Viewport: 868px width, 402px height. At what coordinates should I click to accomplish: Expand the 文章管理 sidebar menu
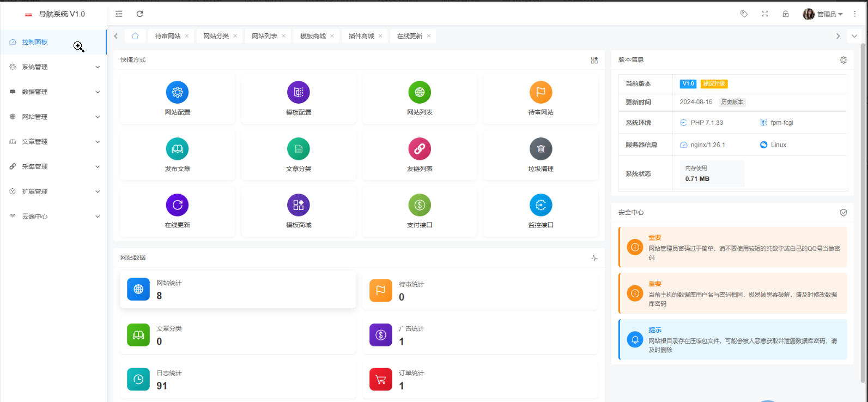[53, 142]
